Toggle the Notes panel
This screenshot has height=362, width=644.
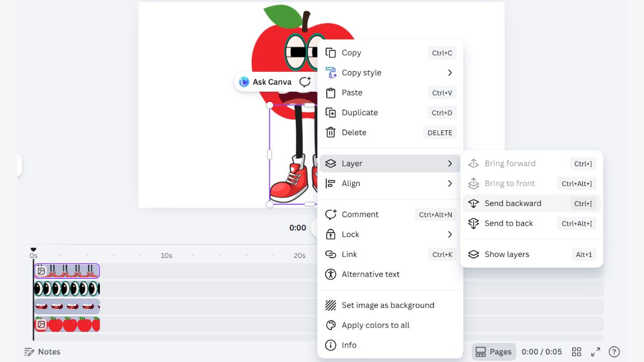pos(42,352)
